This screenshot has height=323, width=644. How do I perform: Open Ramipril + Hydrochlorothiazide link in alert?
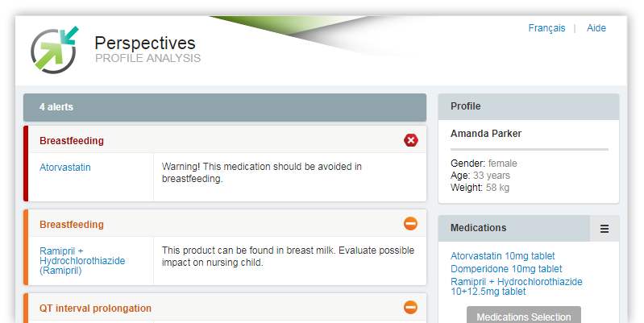click(82, 261)
